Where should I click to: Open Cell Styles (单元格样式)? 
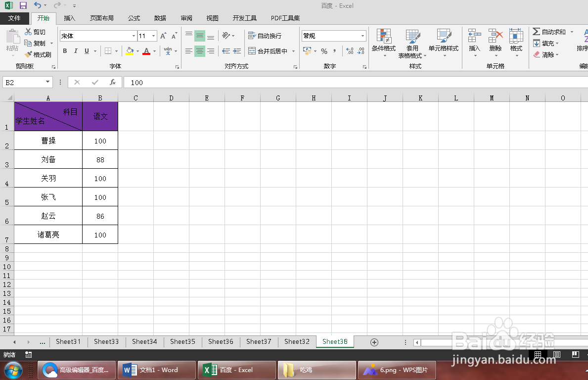click(444, 43)
